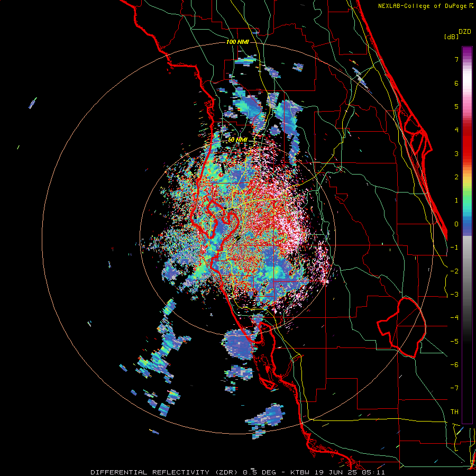Click the "-3" value on the scale
The width and height of the screenshot is (476, 476).
[454, 295]
